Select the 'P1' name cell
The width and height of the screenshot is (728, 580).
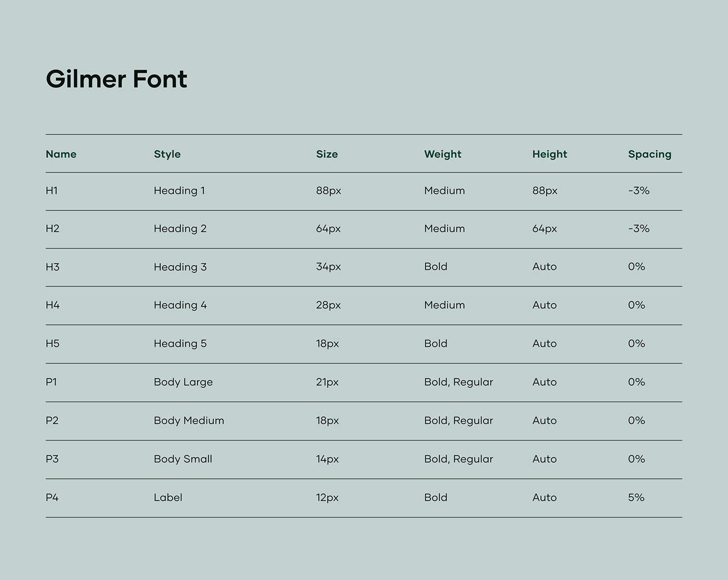[x=51, y=382]
